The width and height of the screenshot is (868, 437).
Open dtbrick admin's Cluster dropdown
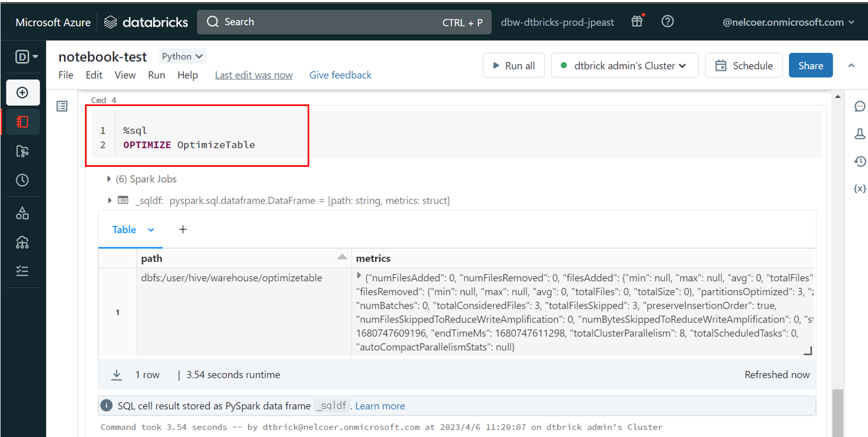(624, 66)
